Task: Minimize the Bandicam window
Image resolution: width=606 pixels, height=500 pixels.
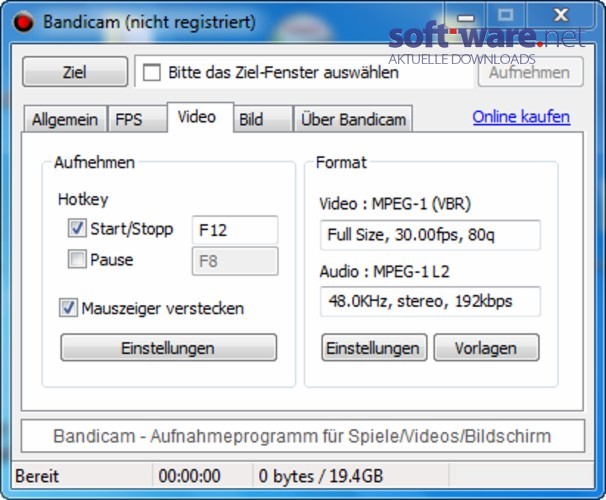Action: pos(465,16)
